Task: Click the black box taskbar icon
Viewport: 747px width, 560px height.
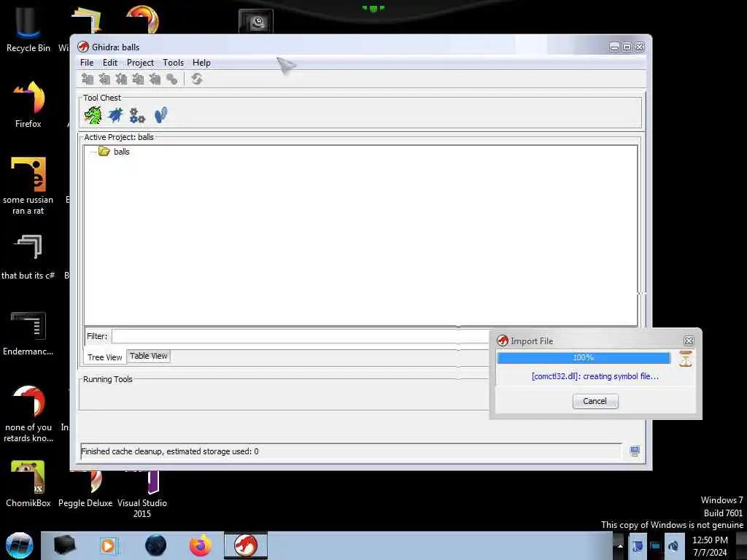Action: pos(65,545)
